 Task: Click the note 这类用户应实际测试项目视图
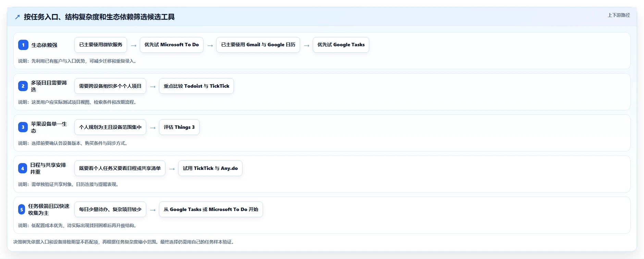click(78, 102)
